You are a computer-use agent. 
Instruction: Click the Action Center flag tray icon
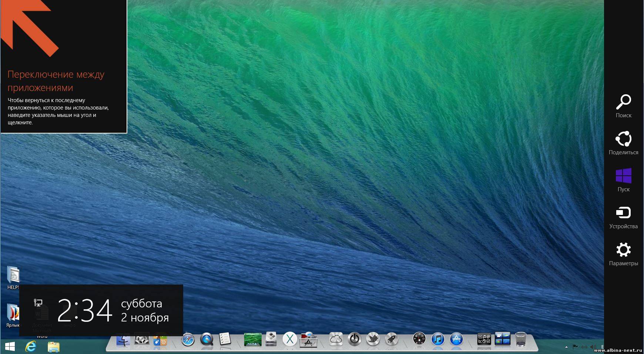click(x=575, y=347)
